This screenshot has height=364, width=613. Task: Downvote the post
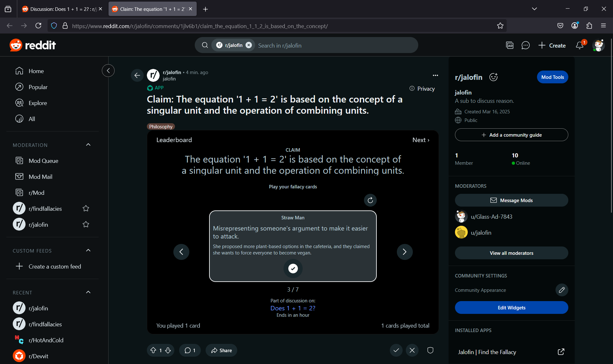pyautogui.click(x=168, y=350)
